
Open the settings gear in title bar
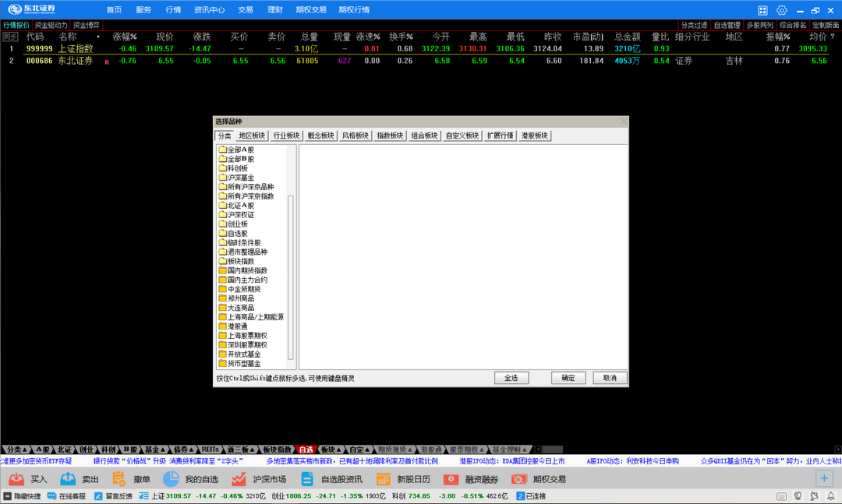tap(781, 10)
